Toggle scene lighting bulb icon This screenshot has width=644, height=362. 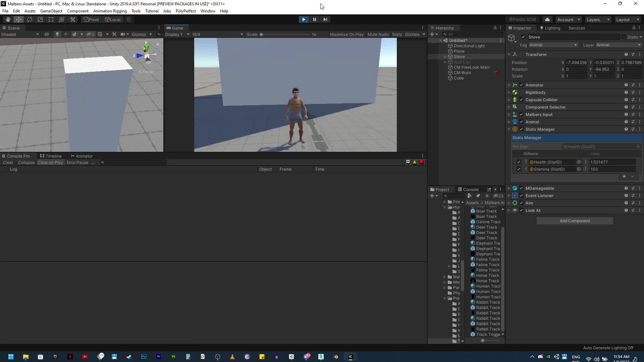point(57,34)
